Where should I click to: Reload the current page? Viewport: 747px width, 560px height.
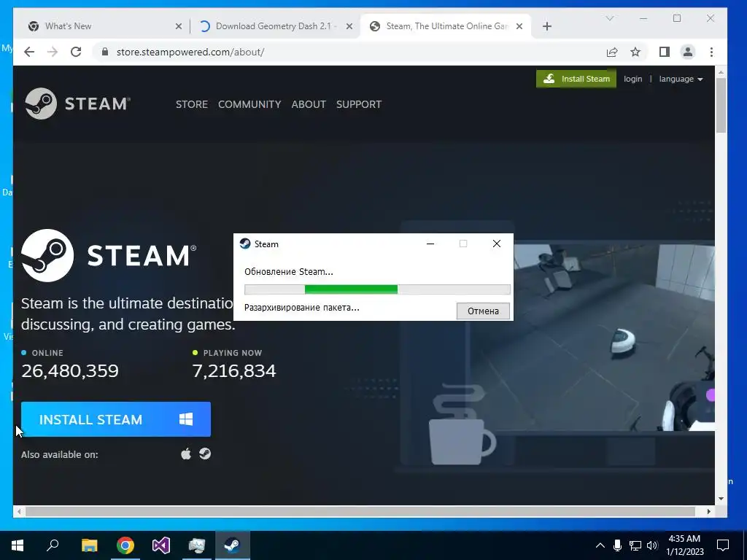tap(76, 52)
